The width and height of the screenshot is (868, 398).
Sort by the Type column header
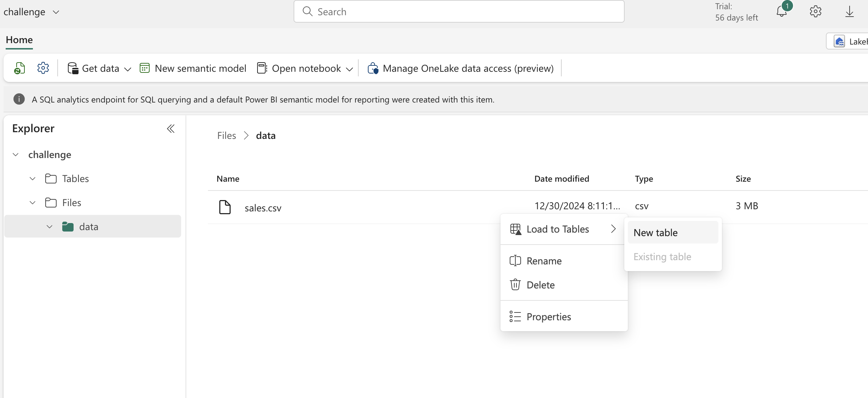[644, 179]
